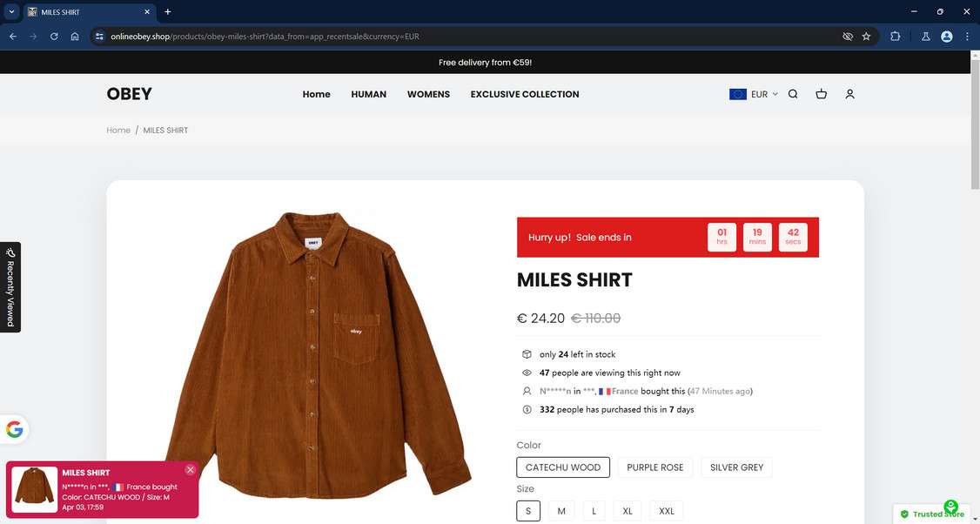
Task: Click the address bar URL
Action: (x=265, y=37)
